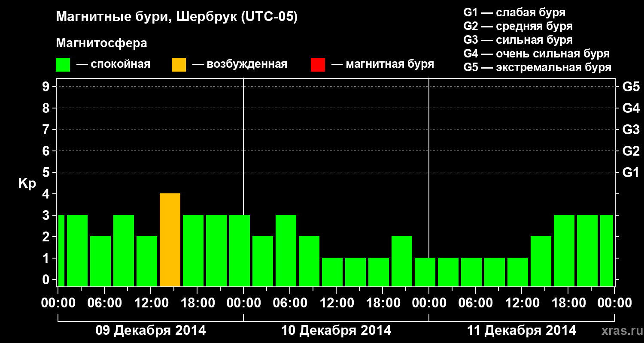This screenshot has width=644, height=343.
Task: Click the 'G3' label on right axis
Action: click(x=631, y=129)
